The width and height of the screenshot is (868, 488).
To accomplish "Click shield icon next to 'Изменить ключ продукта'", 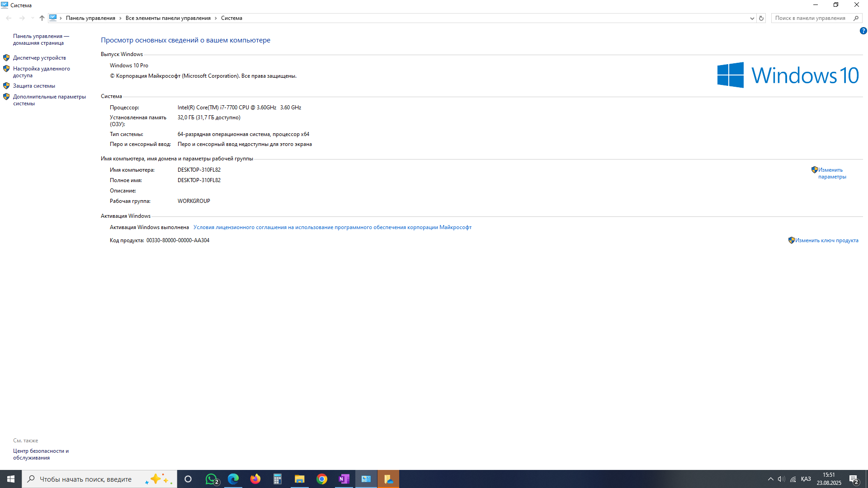I will (792, 240).
